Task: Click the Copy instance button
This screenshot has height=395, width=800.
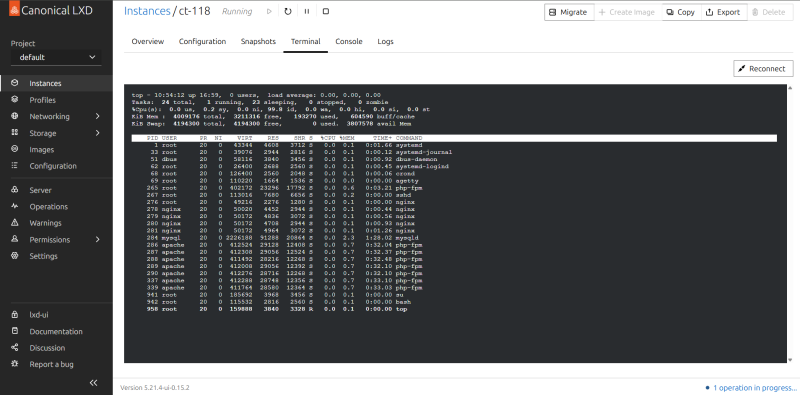Action: (x=681, y=12)
